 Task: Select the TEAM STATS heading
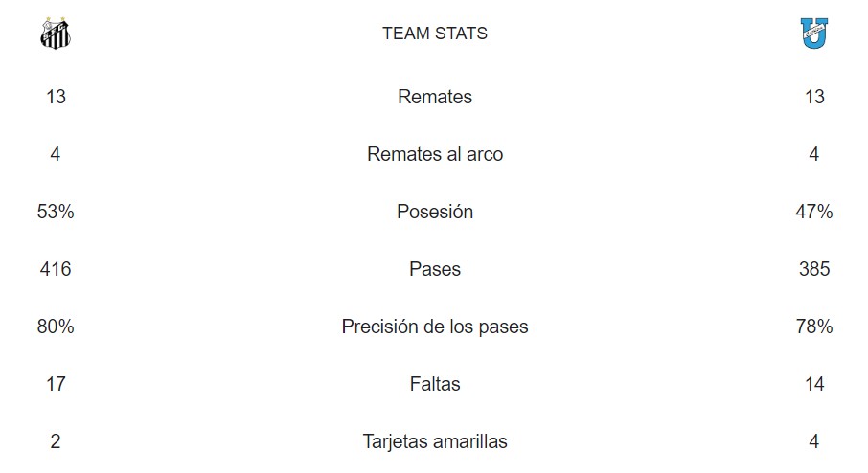coord(435,34)
